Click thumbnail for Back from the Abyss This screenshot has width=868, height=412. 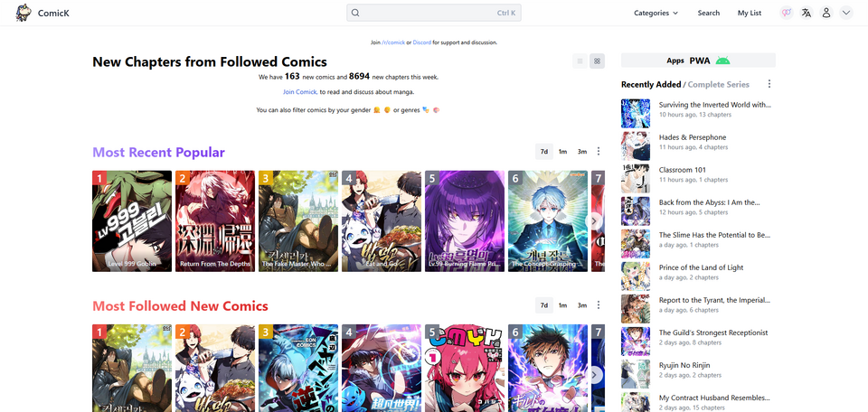636,211
